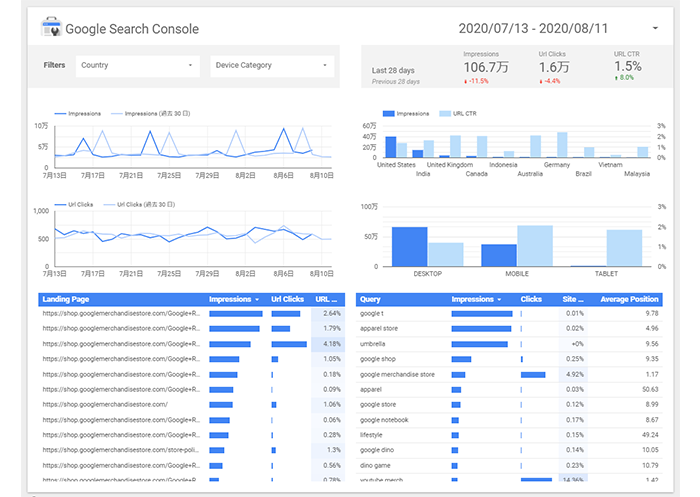Screen dimensions: 700x497
Task: Click the MOBILE URL CTR light bar
Action: coord(535,246)
